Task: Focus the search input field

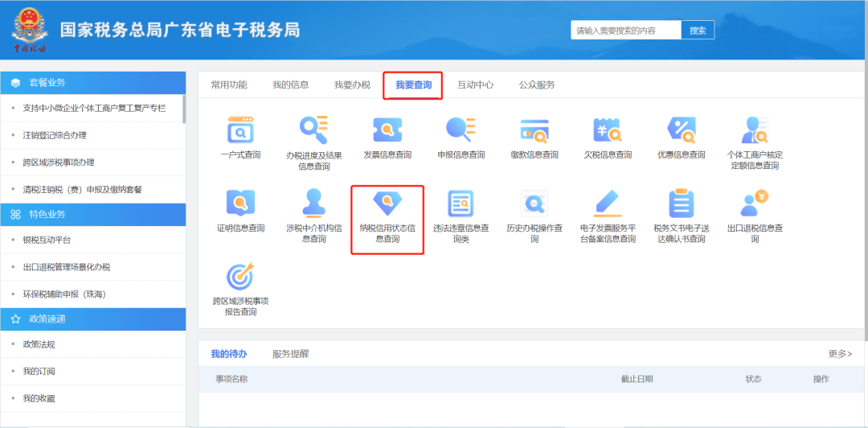Action: coord(626,30)
